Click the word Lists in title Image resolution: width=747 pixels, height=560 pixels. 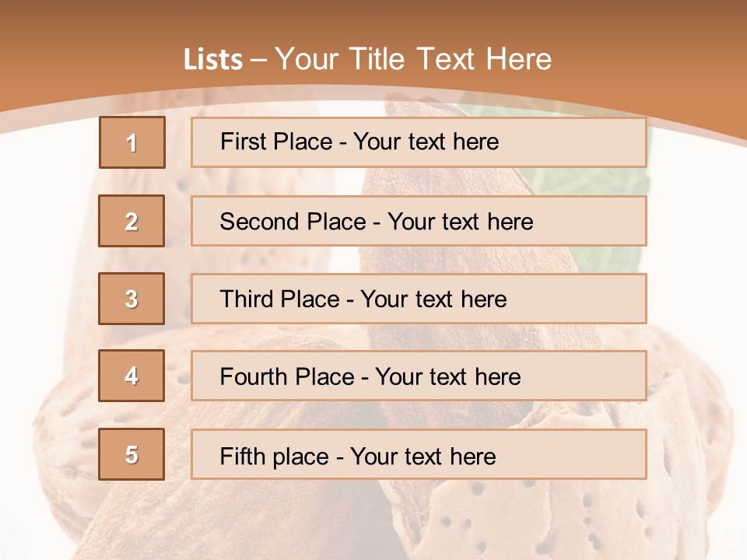213,60
